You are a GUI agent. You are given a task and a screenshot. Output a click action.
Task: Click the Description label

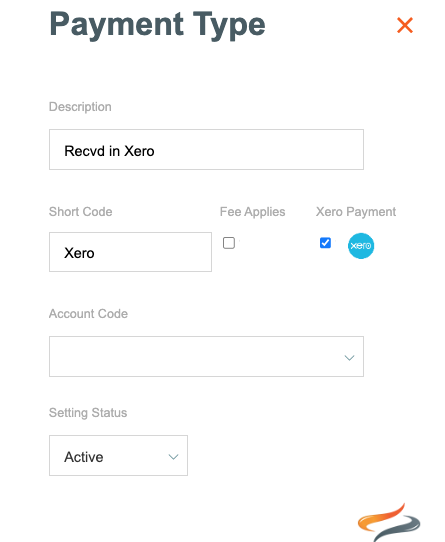[x=80, y=107]
